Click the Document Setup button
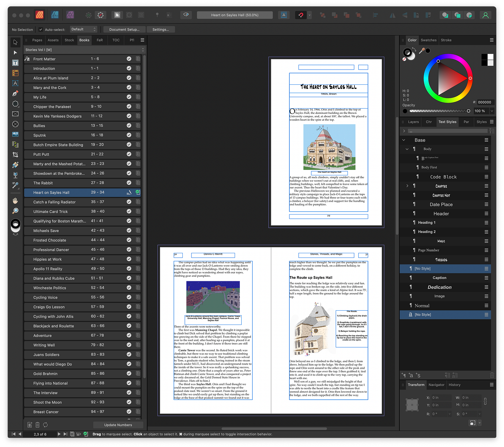 pyautogui.click(x=124, y=30)
